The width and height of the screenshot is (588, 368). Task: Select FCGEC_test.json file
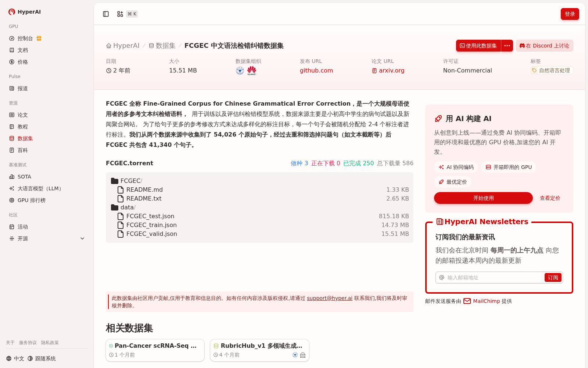coord(259,216)
